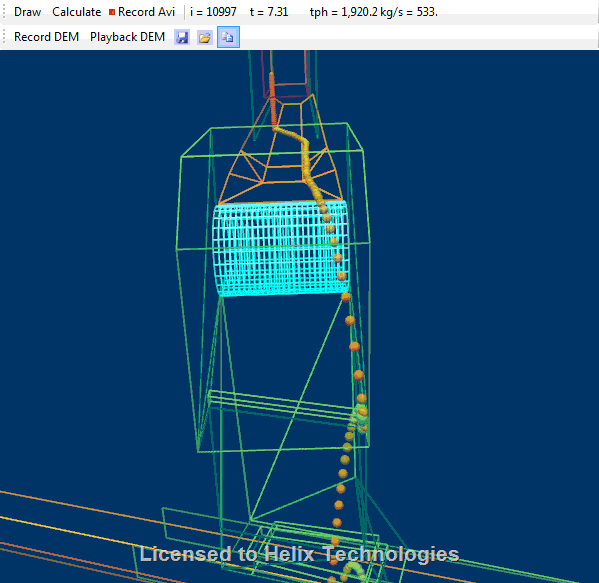Click the purple wireframe inlet chute at top
The width and height of the screenshot is (599, 583).
coord(285,74)
